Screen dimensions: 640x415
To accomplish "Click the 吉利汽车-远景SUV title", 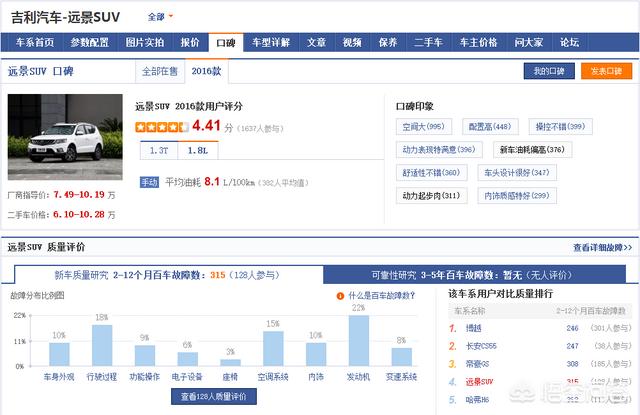I will [x=65, y=17].
